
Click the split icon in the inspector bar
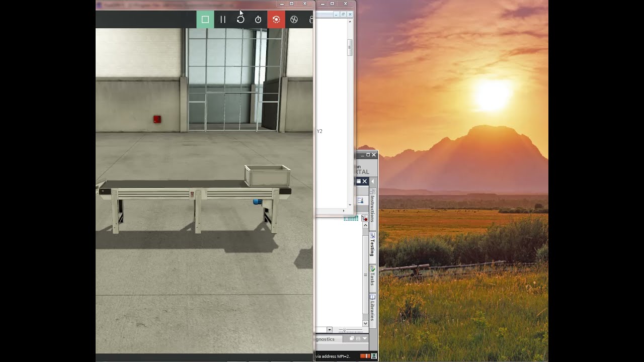pyautogui.click(x=358, y=338)
